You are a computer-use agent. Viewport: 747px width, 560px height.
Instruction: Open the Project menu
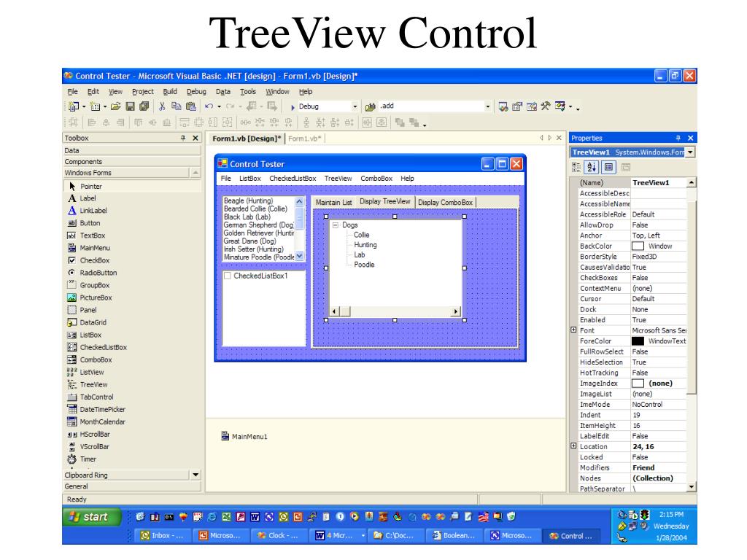[142, 91]
